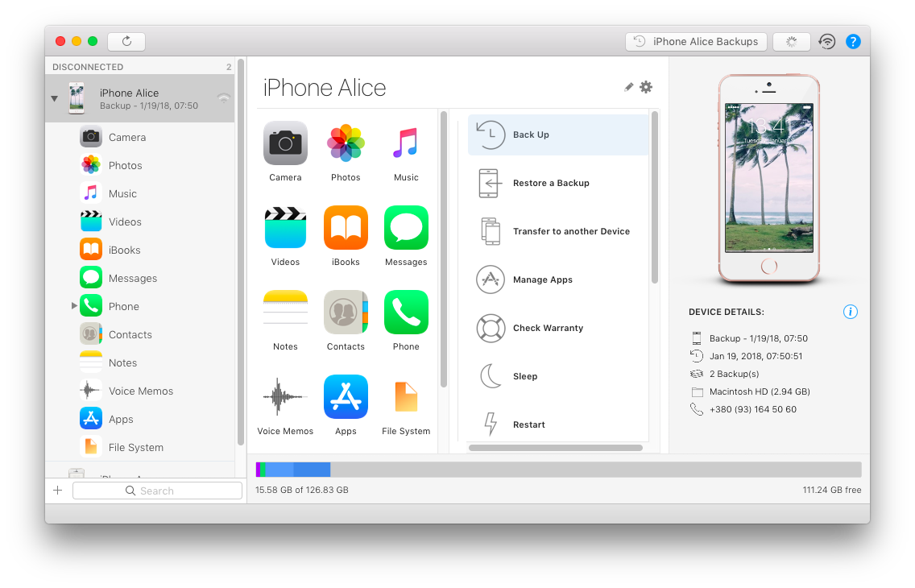This screenshot has height=588, width=915.
Task: Open the Notes icon in the main grid
Action: (285, 312)
